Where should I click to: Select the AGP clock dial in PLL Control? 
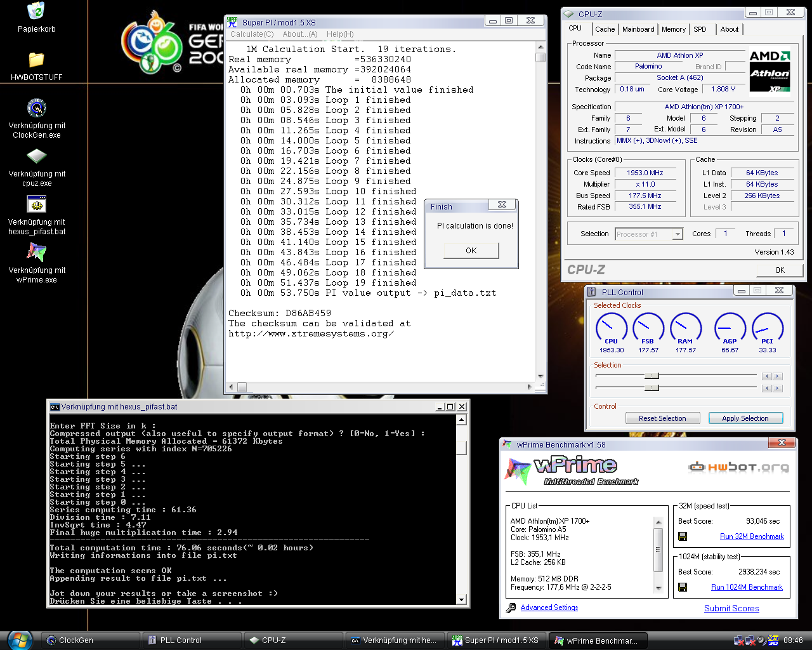730,328
